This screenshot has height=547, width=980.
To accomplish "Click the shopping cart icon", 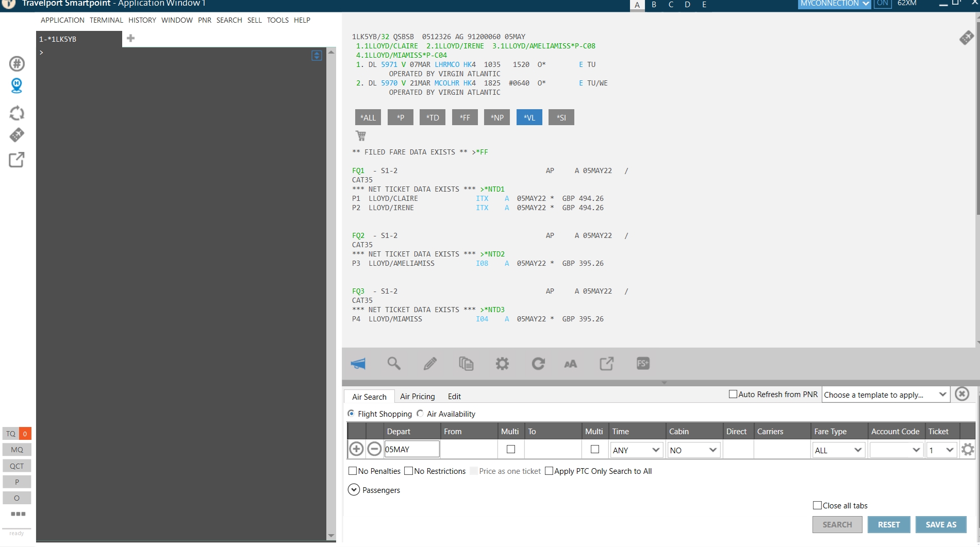I will 361,136.
